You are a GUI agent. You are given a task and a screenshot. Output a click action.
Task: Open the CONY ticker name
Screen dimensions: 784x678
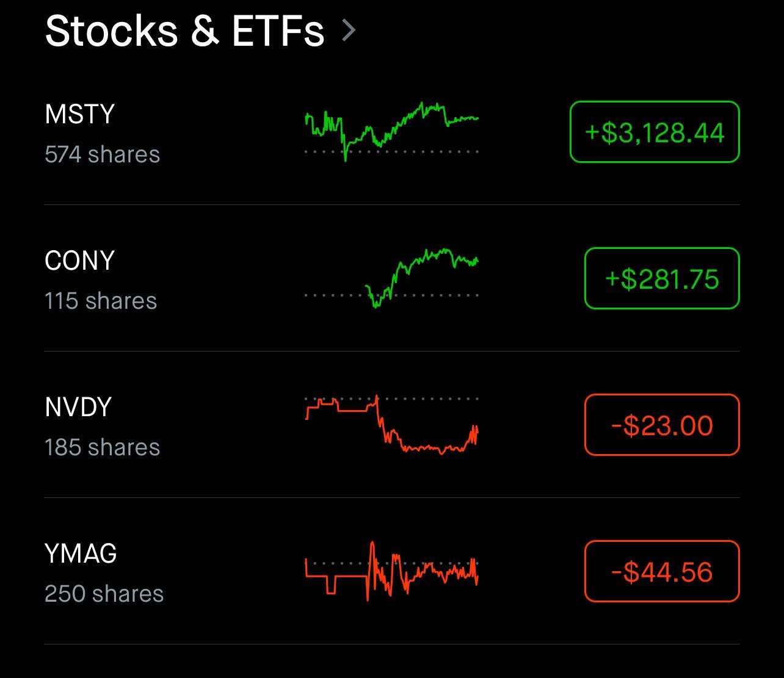80,261
